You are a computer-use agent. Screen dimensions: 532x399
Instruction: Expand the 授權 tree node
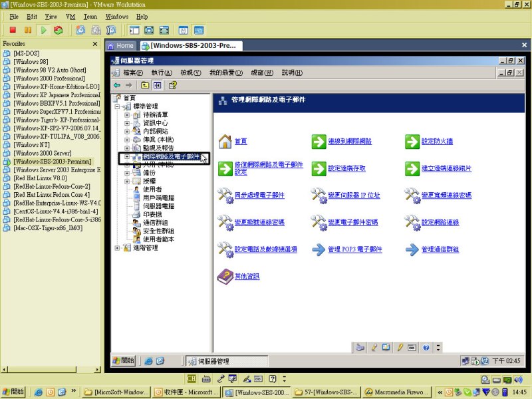[127, 181]
